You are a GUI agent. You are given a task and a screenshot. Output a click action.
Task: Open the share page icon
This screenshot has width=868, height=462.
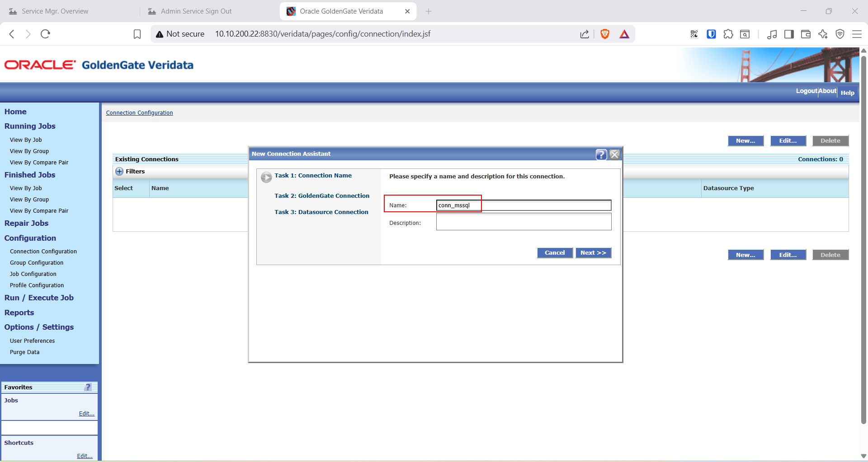click(x=585, y=34)
